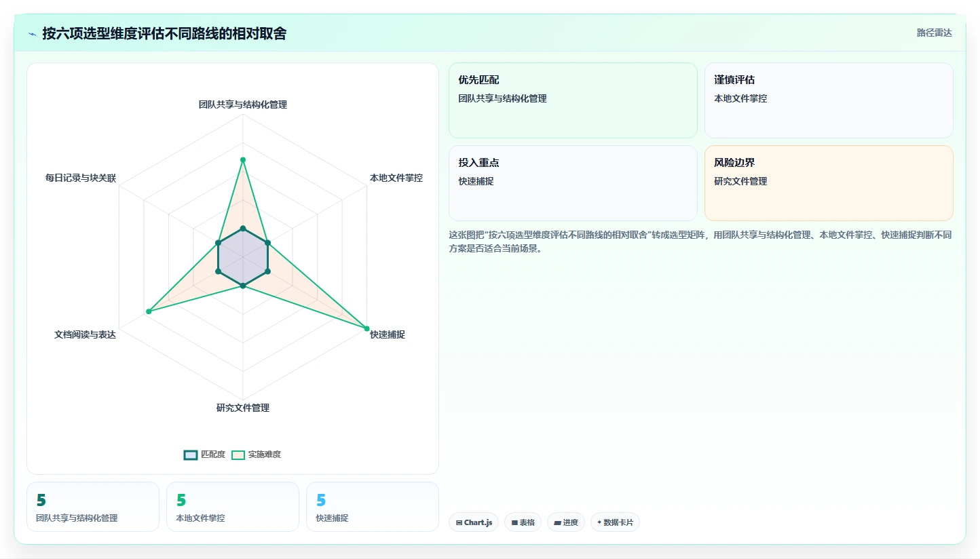This screenshot has height=559, width=980.
Task: Click the description paragraph starting with 这张图把
Action: [700, 242]
